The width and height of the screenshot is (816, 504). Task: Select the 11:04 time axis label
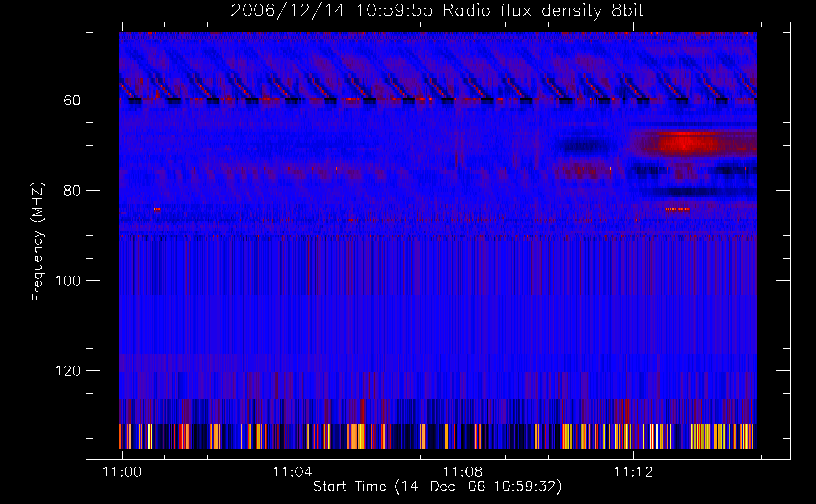(x=293, y=472)
